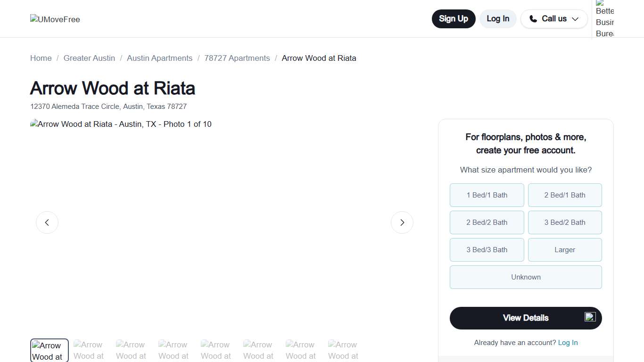Click Log In next to already have account
Screen dimensions: 644x362
point(568,343)
